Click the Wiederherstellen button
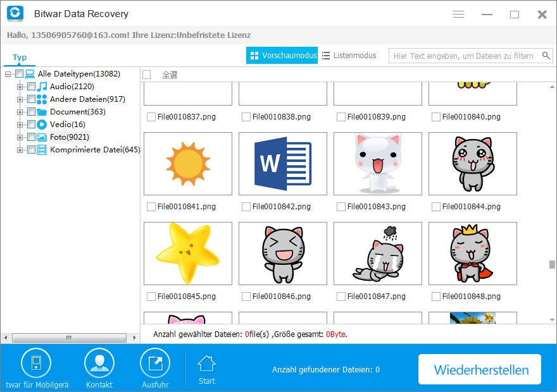 point(480,369)
